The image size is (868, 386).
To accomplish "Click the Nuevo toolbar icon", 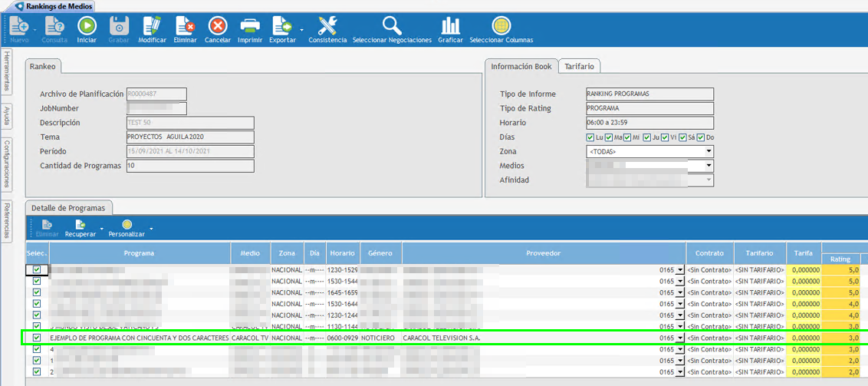I will click(x=19, y=25).
